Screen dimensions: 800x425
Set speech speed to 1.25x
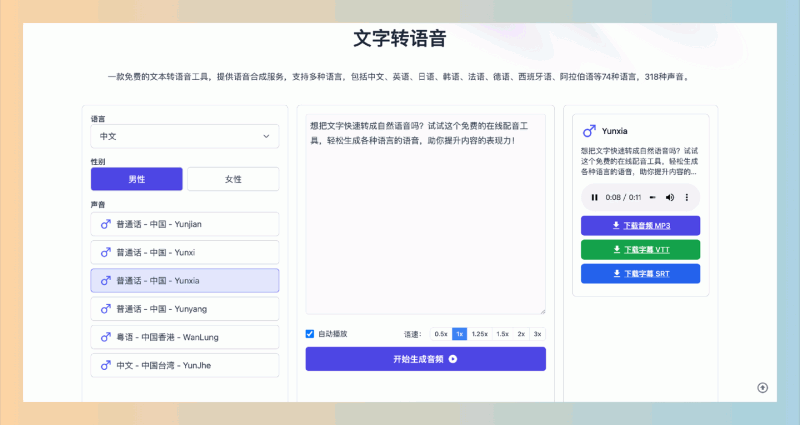480,334
